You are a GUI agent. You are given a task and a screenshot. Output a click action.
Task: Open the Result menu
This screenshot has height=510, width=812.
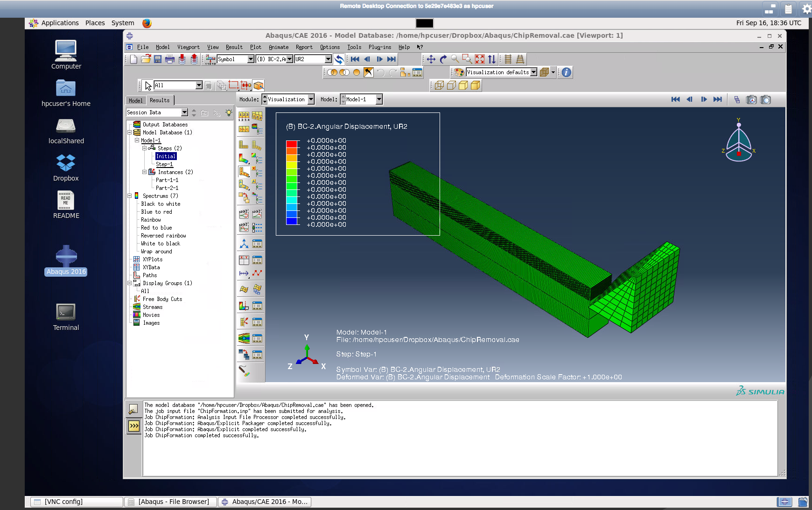pos(234,47)
